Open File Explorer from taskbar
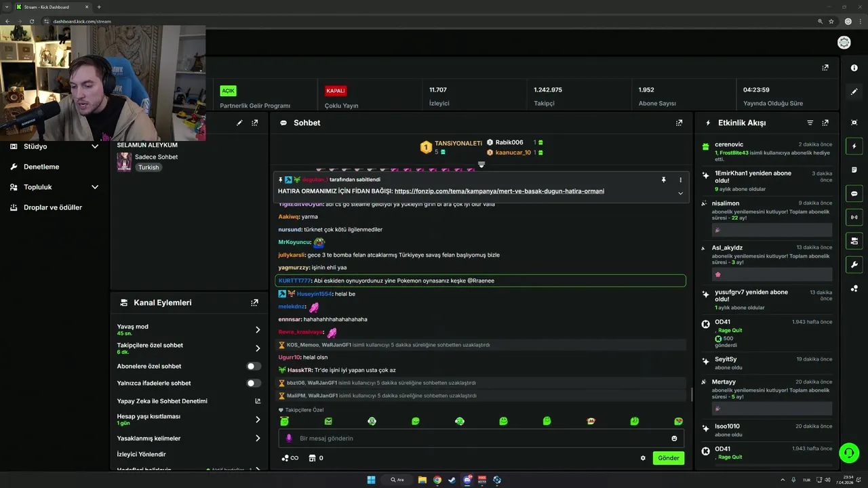The height and width of the screenshot is (488, 868). [422, 480]
